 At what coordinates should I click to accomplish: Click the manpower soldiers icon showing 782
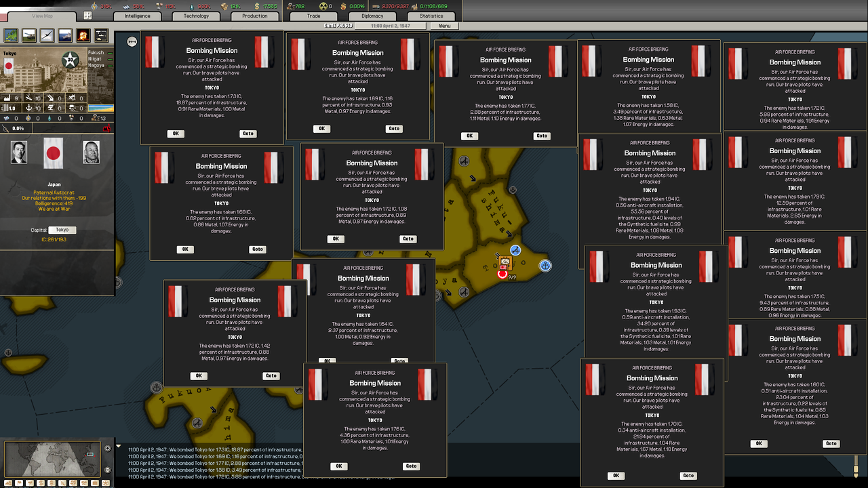point(290,6)
